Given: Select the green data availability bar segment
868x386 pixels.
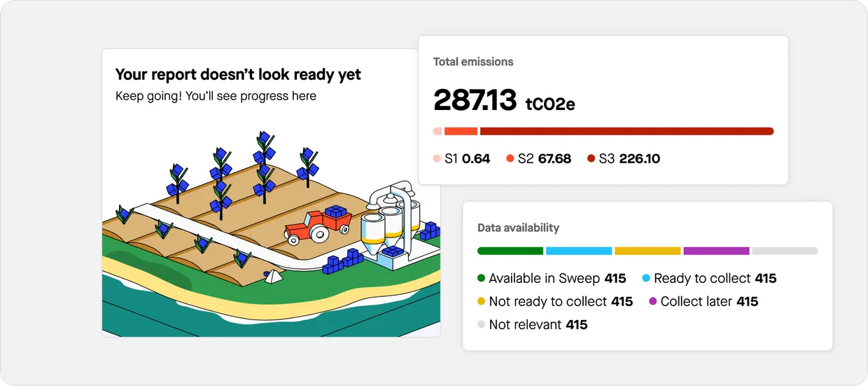Looking at the screenshot, I should 510,251.
